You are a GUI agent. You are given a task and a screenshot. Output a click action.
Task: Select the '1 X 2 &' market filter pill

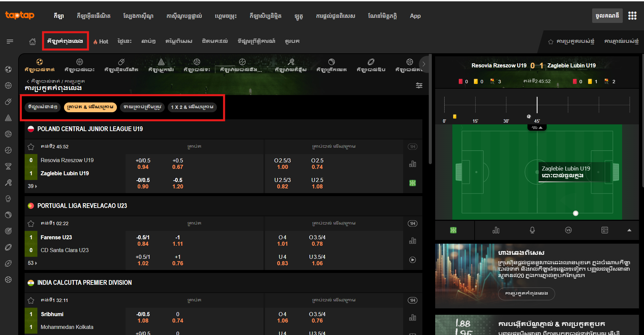[x=192, y=107]
